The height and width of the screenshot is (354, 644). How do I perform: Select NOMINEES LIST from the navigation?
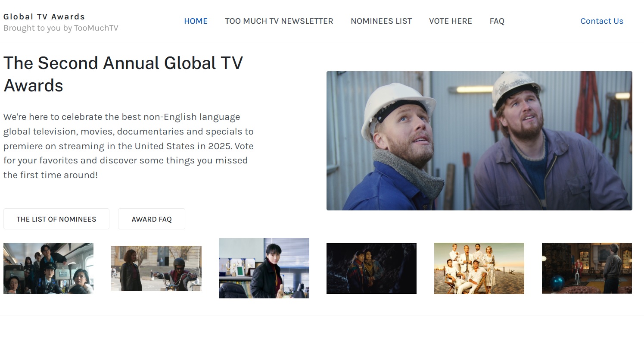click(x=381, y=21)
